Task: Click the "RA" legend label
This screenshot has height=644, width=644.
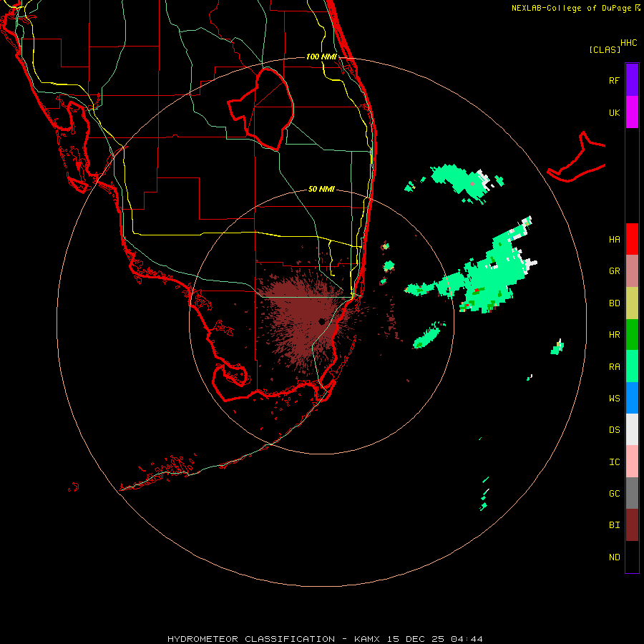Action: (x=614, y=367)
